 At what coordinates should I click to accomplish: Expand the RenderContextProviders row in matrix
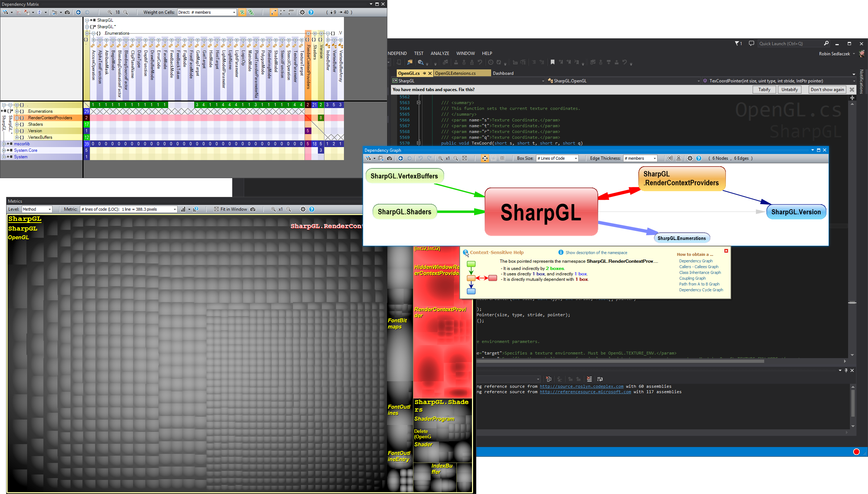(x=17, y=118)
